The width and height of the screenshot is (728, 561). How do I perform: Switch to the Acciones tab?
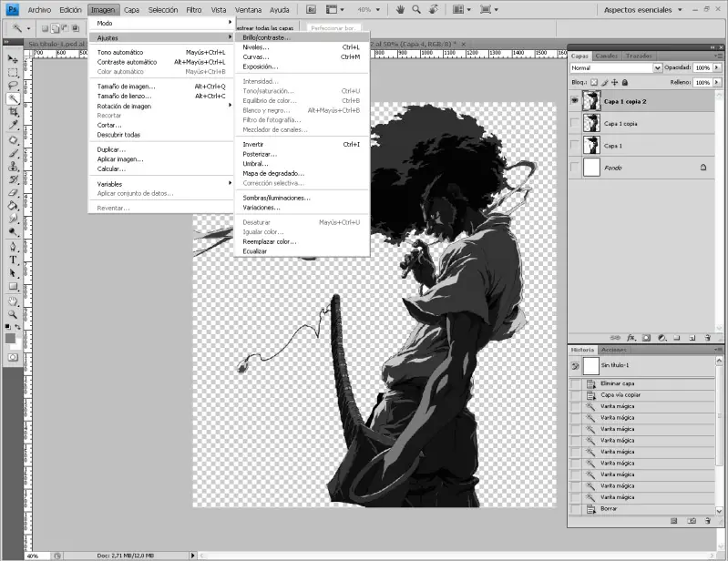coord(614,350)
